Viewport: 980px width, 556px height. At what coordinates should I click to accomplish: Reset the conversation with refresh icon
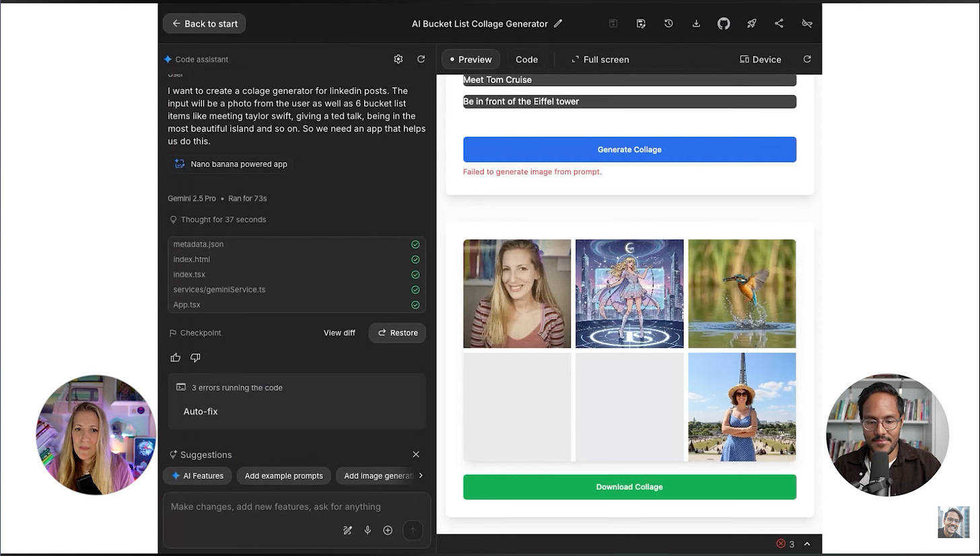tap(421, 59)
